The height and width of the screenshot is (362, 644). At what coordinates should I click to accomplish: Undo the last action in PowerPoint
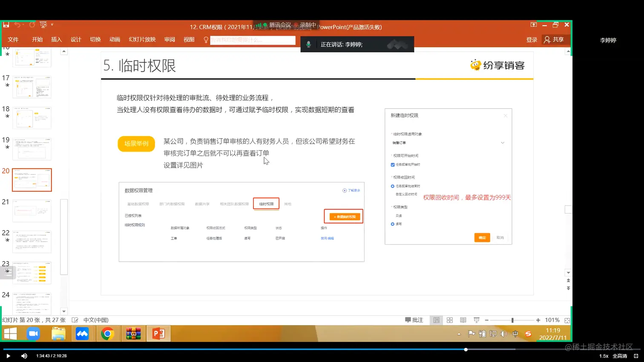tap(17, 25)
